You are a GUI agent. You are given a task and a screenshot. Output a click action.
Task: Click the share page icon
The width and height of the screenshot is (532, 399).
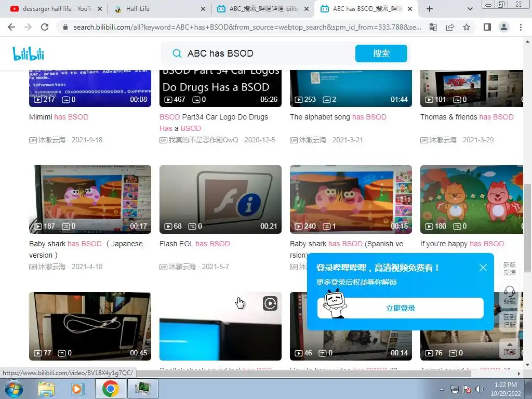[450, 27]
